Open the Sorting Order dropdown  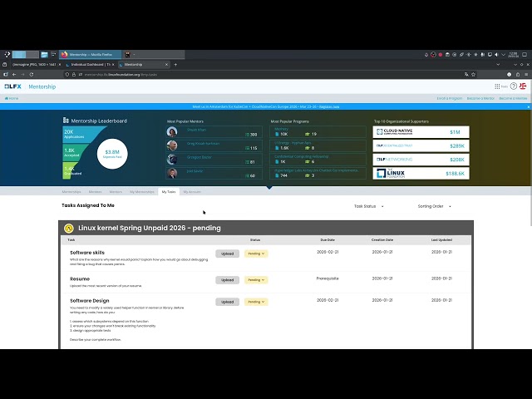tap(434, 206)
